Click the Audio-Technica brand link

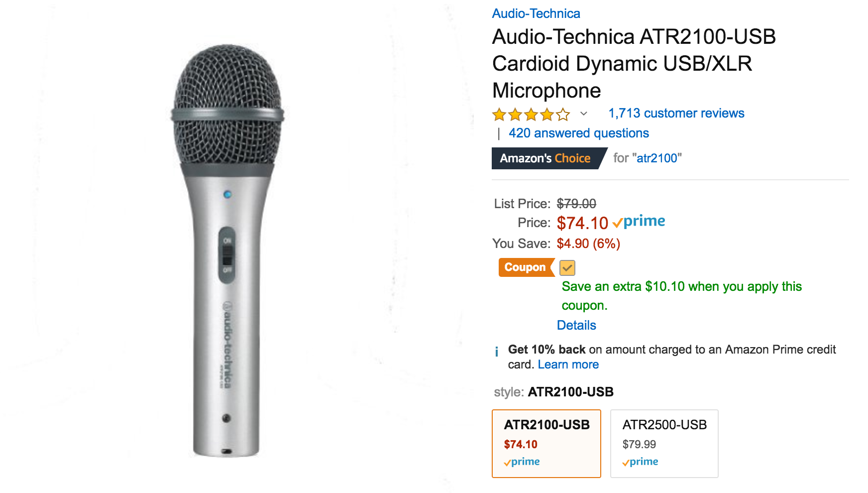tap(536, 13)
